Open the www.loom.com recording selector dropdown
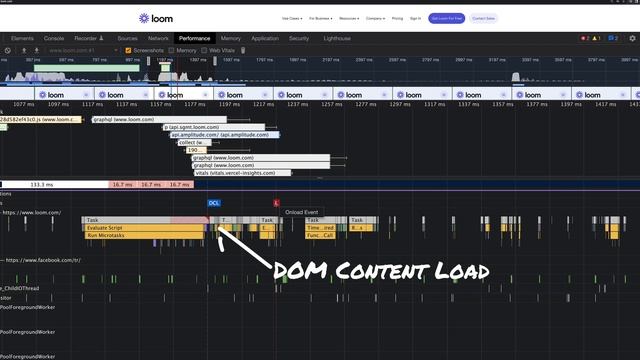The width and height of the screenshot is (640, 360). (83, 50)
